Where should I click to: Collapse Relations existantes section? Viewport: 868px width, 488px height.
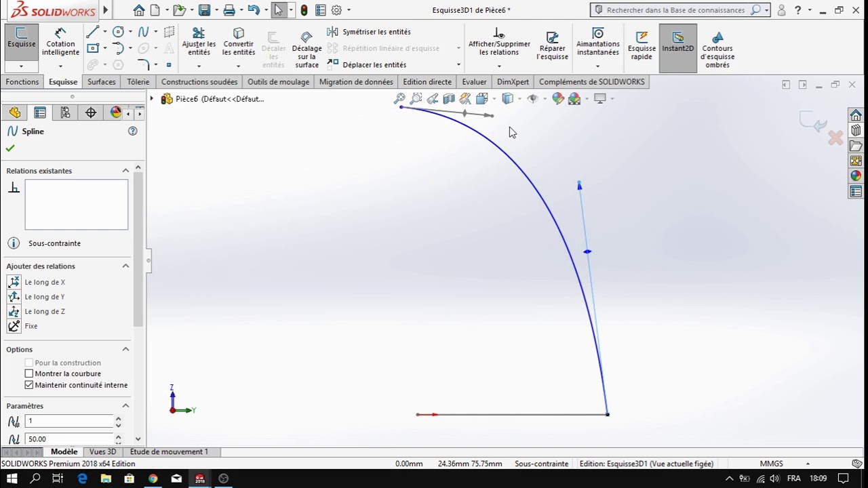pyautogui.click(x=125, y=171)
